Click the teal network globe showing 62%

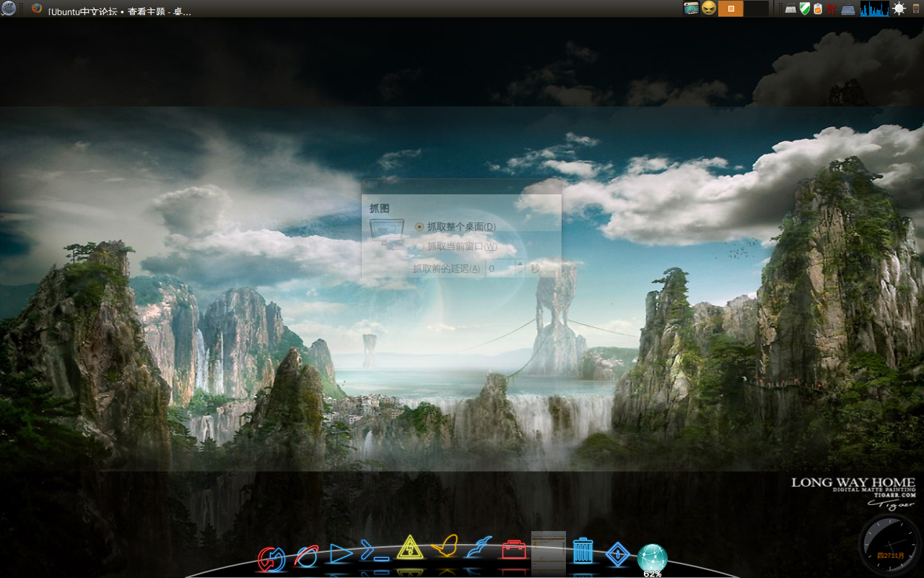tap(653, 558)
